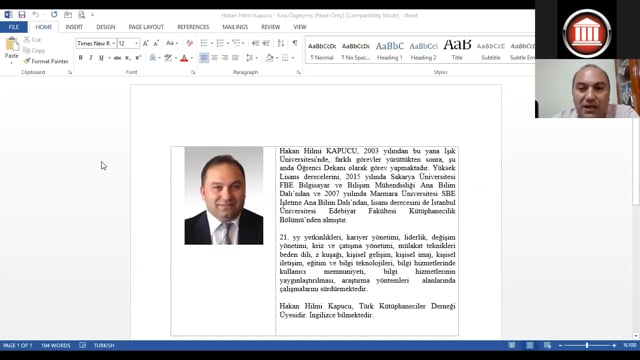Increase the paragraph indent

(267, 43)
